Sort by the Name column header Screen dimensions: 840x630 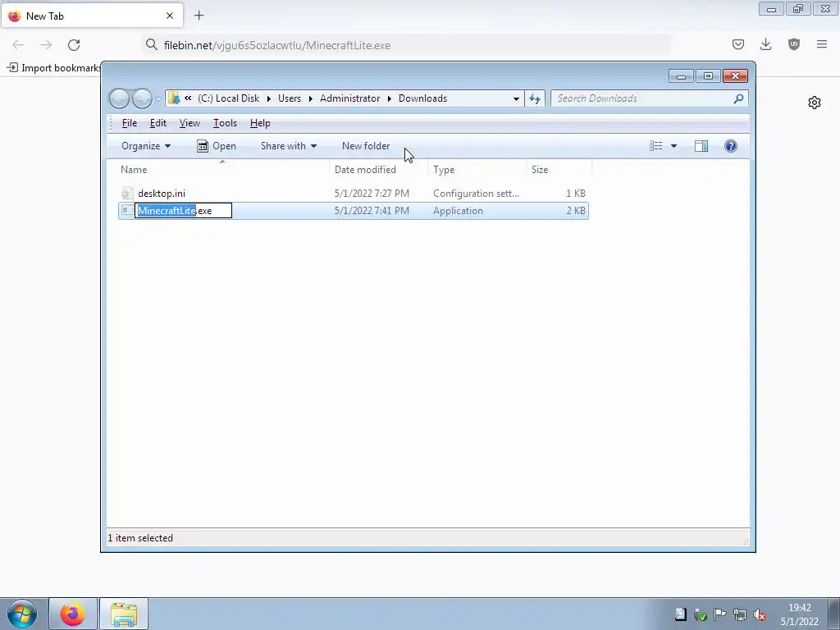[223, 170]
